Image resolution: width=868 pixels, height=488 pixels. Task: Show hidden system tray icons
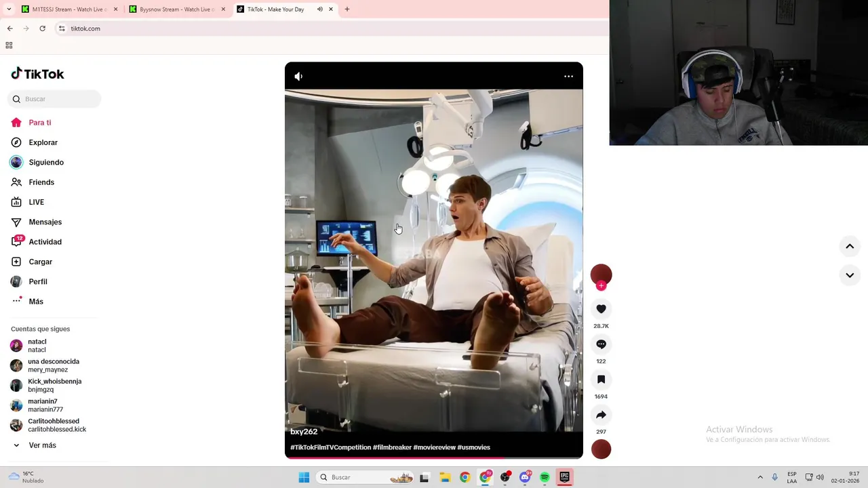pyautogui.click(x=760, y=477)
